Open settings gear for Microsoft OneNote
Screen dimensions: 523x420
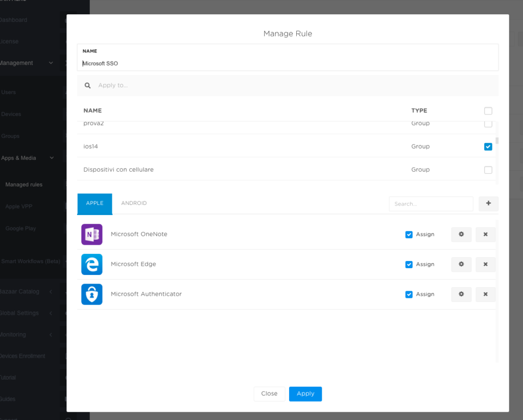click(x=461, y=234)
